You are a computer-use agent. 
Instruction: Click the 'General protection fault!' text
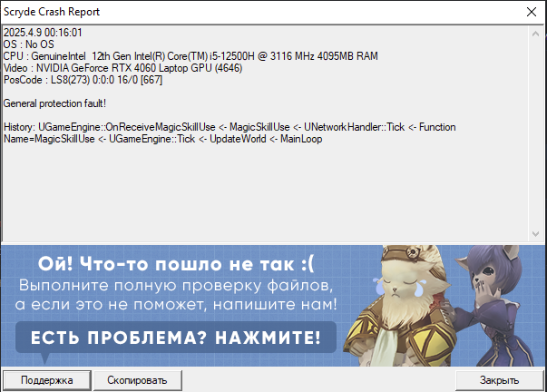click(x=54, y=103)
